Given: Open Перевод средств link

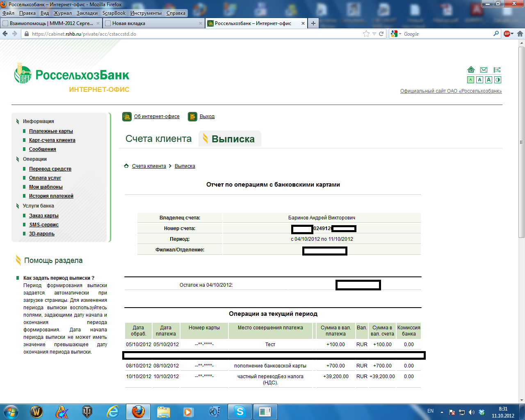Looking at the screenshot, I should pos(50,169).
